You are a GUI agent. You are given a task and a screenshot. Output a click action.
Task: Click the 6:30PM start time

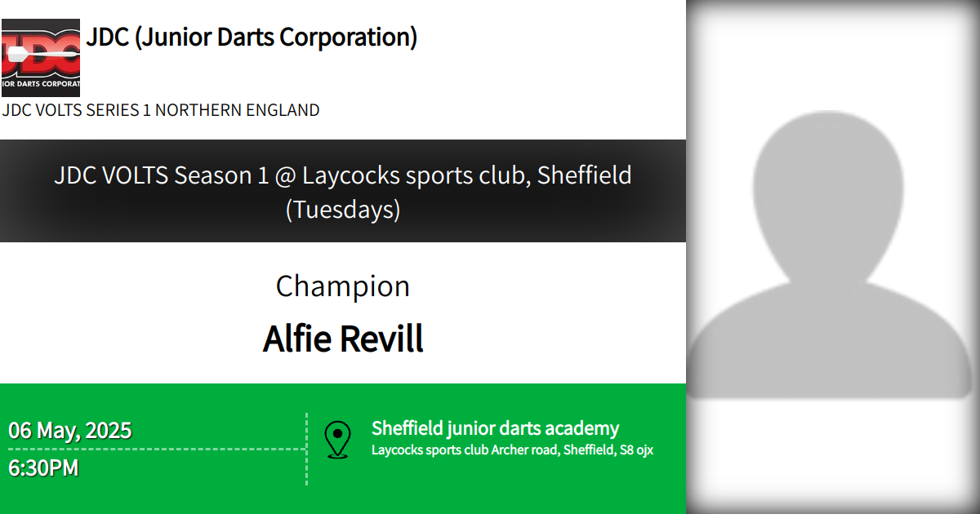click(x=44, y=468)
